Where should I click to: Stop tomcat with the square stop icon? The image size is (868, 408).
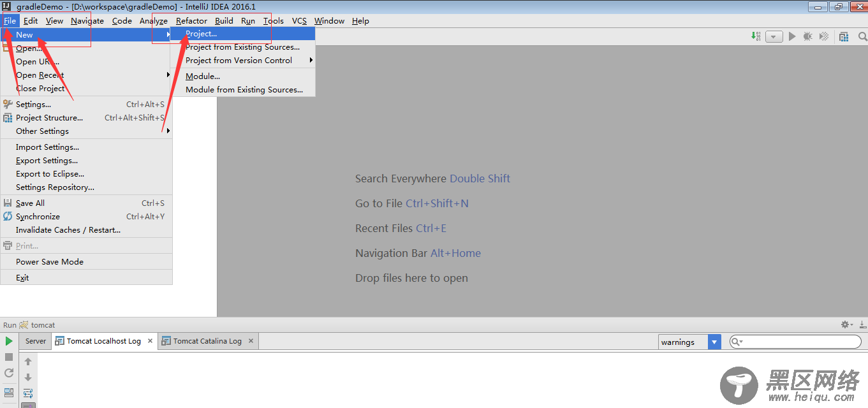(x=9, y=357)
